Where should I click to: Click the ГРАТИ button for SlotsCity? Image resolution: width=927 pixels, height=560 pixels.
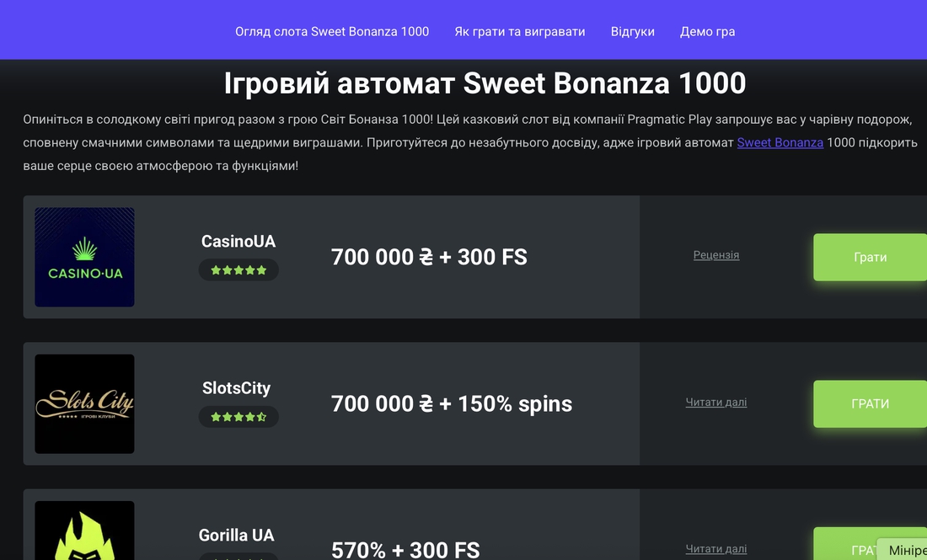coord(871,404)
